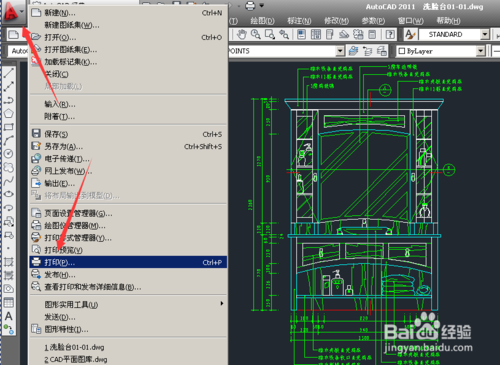Choose 另存为(A)... menu entry
Image resolution: width=500 pixels, height=365 pixels.
point(128,147)
